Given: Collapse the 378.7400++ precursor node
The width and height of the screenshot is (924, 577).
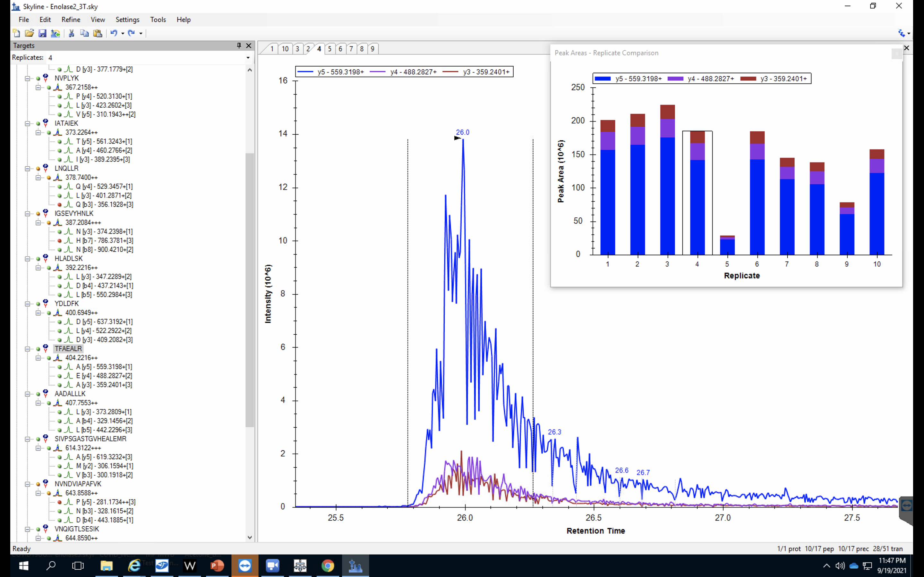Looking at the screenshot, I should click(38, 178).
